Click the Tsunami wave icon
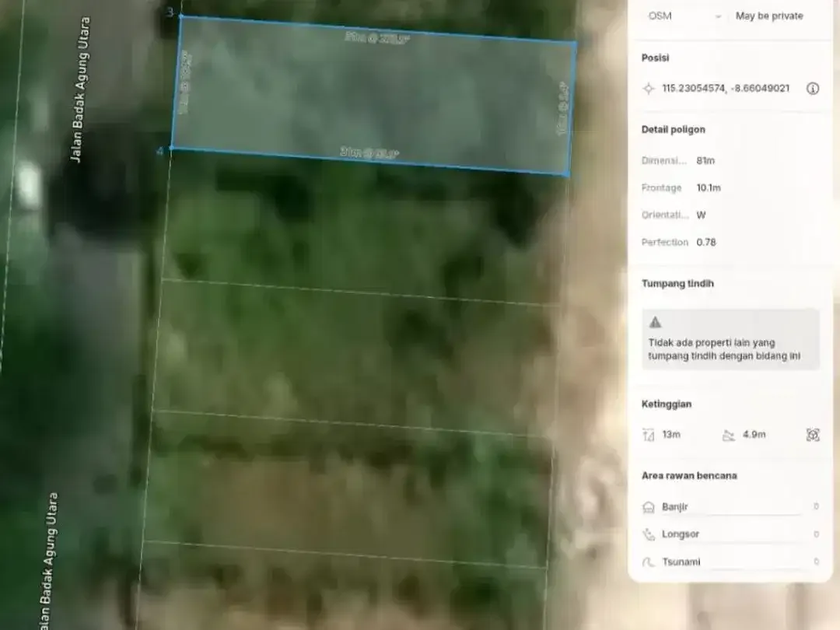840x630 pixels. 648,562
